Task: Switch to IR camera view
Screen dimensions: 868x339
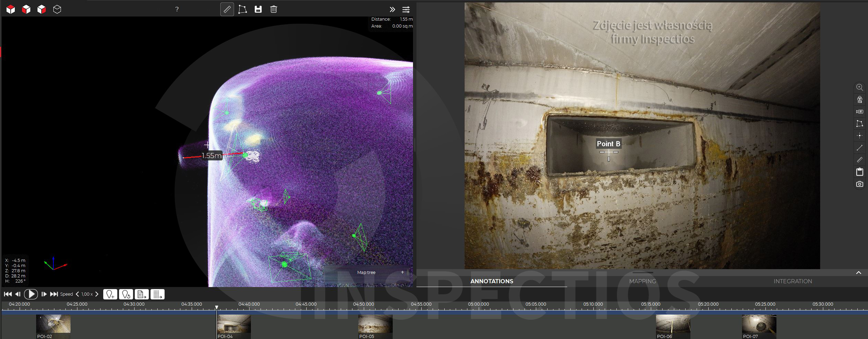Action: pyautogui.click(x=860, y=112)
